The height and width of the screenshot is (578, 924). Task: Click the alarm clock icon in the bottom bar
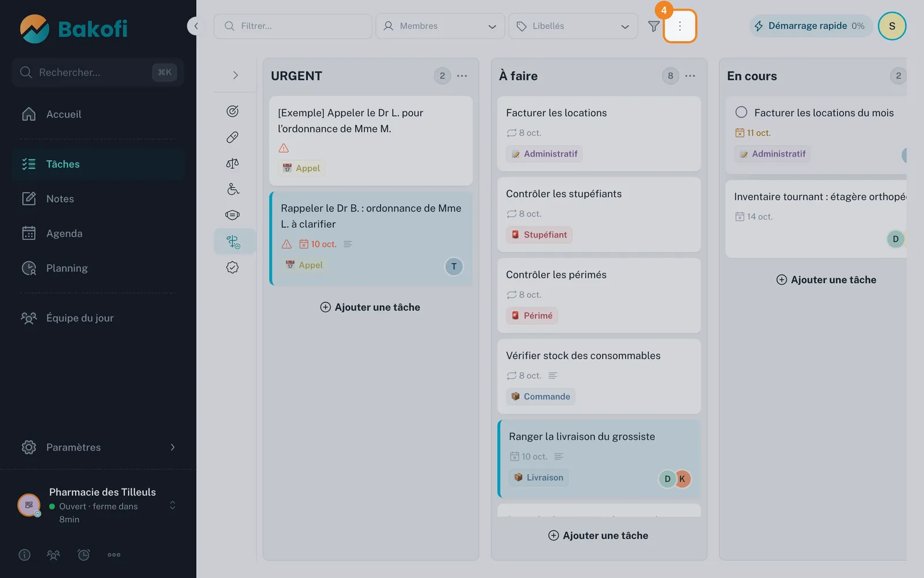(x=84, y=555)
